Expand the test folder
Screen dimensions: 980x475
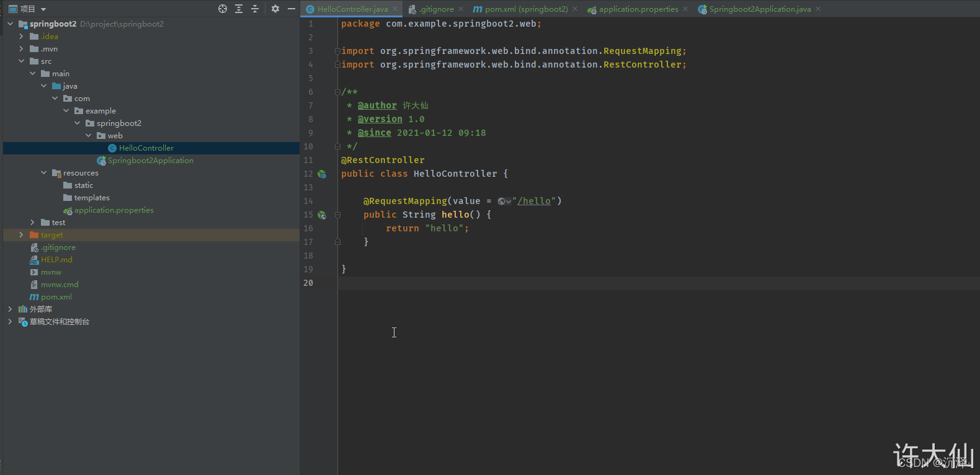pos(32,223)
